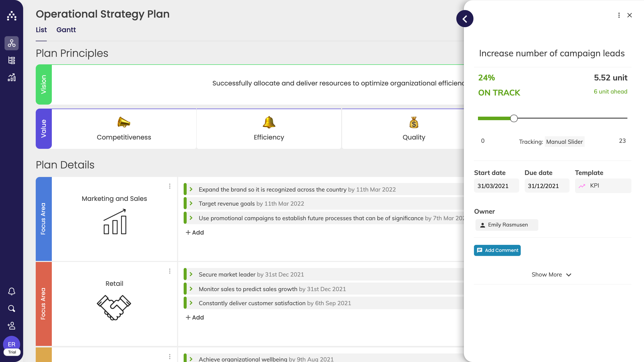Select the List tab
Viewport: 644px width, 362px height.
[41, 30]
